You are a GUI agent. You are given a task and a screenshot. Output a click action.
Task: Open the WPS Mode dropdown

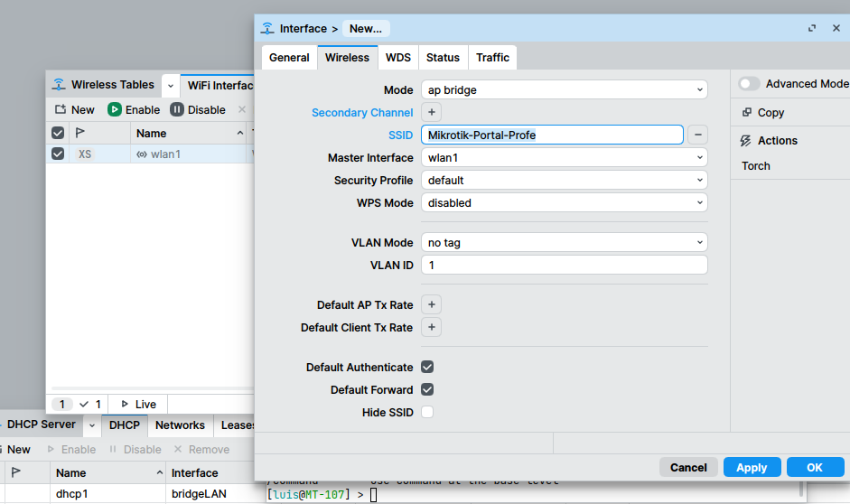tap(564, 203)
